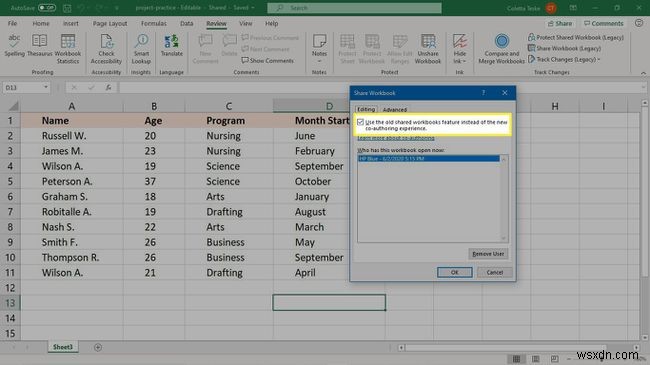Image resolution: width=650 pixels, height=365 pixels.
Task: Run the Spelling check
Action: 15,46
